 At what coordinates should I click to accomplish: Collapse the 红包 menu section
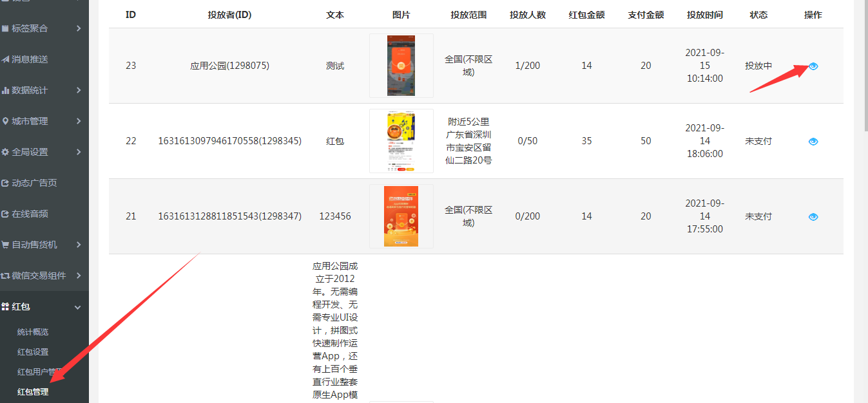(78, 307)
